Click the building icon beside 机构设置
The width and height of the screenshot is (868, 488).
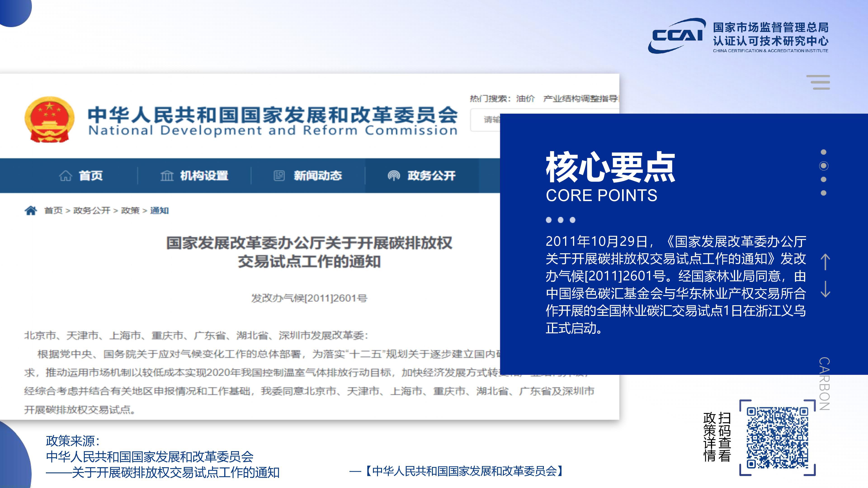click(167, 176)
